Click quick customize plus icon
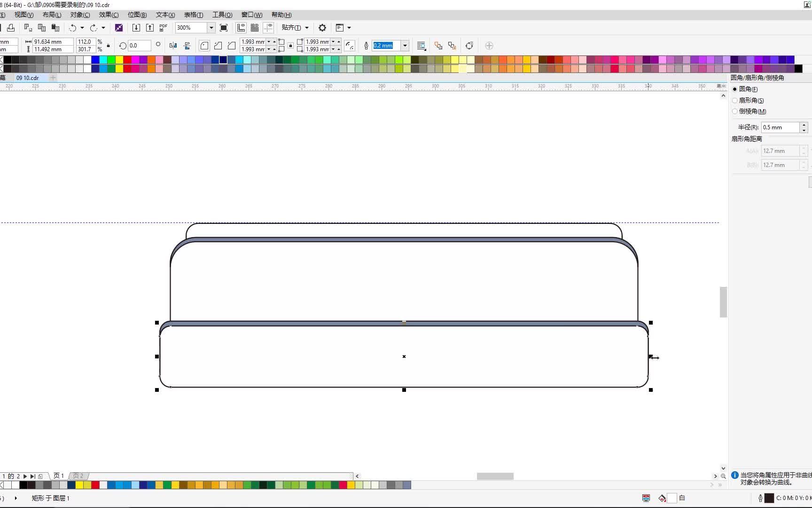812x508 pixels. coord(489,46)
